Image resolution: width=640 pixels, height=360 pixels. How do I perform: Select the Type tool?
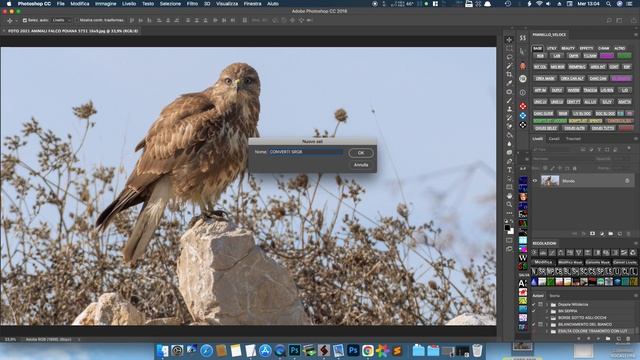(509, 170)
